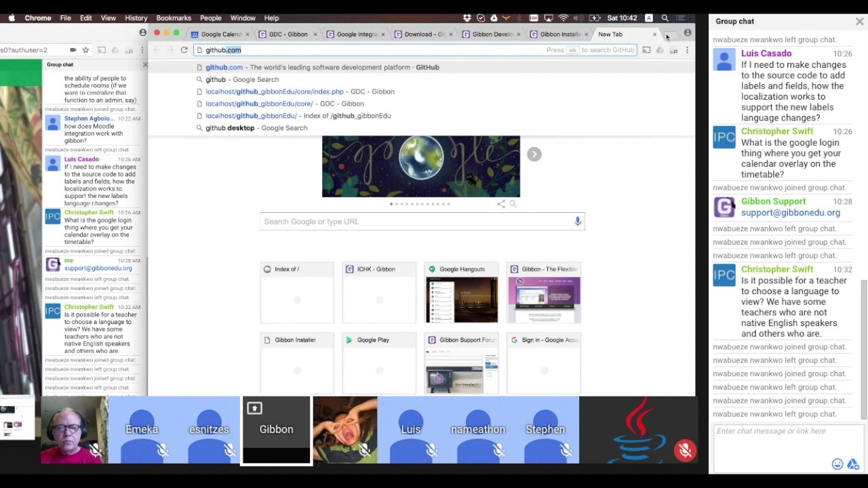This screenshot has height=488, width=868.
Task: Open the Help menu
Action: [x=271, y=18]
